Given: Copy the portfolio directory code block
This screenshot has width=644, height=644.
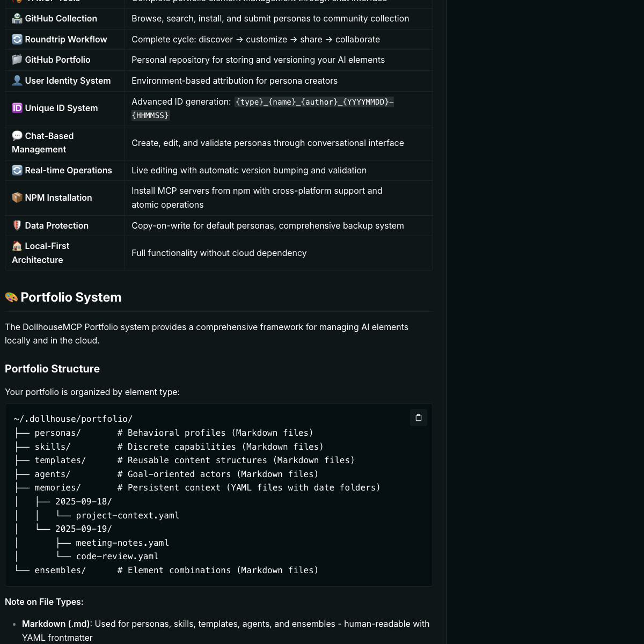Looking at the screenshot, I should pyautogui.click(x=419, y=418).
